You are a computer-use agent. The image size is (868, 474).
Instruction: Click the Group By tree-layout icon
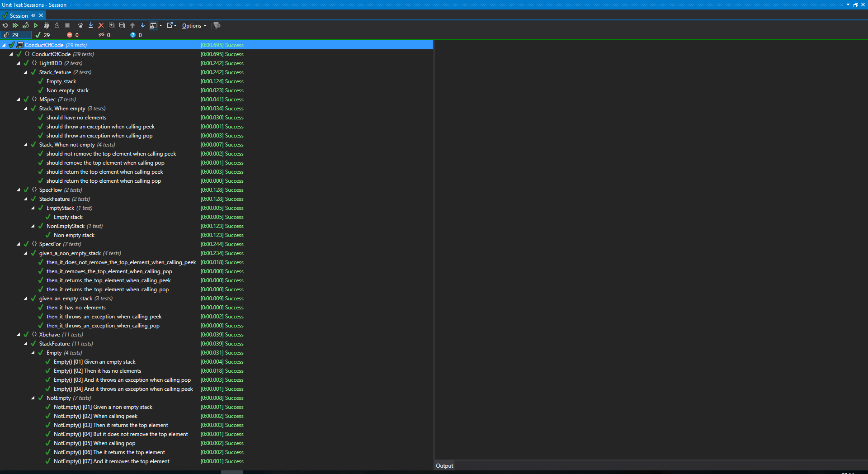pos(153,26)
